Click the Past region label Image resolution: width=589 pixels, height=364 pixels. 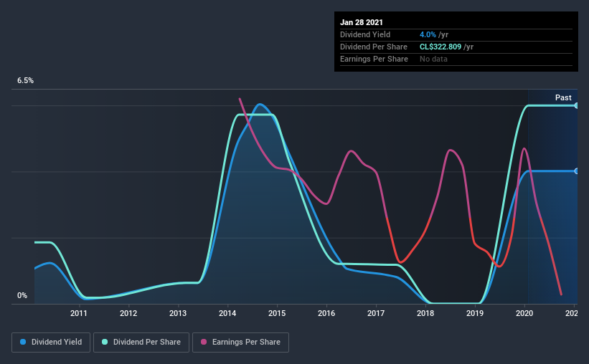point(563,97)
